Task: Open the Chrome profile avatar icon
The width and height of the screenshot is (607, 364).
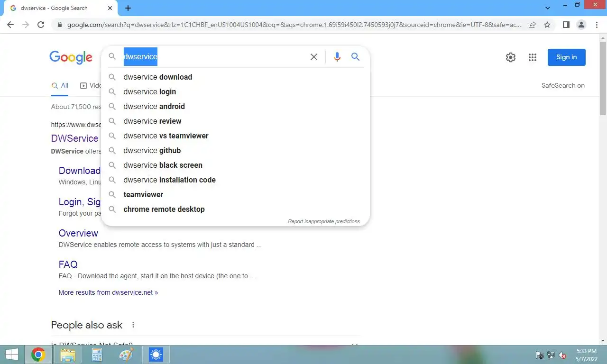Action: (581, 25)
